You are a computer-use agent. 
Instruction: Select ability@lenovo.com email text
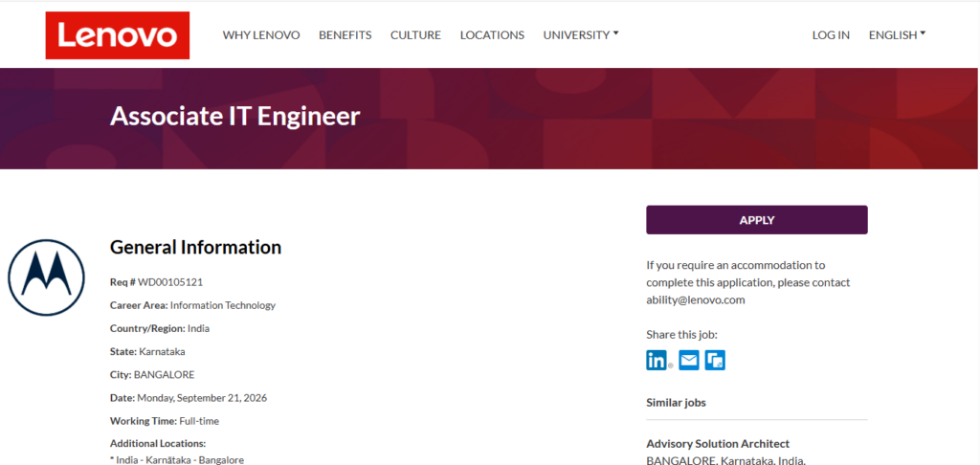[696, 299]
